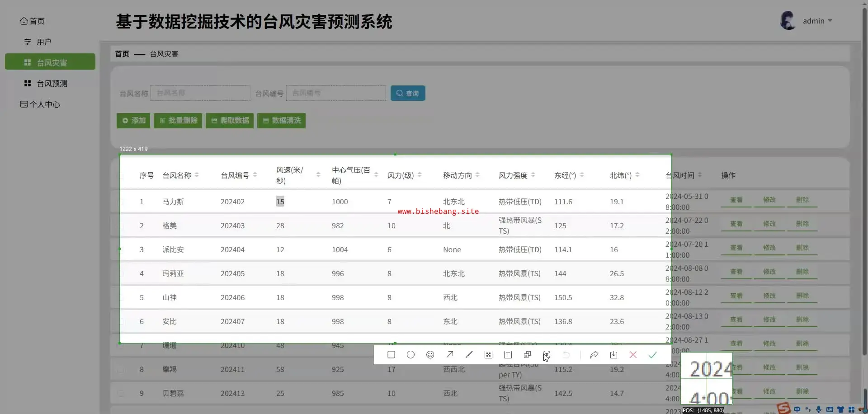Open 台风预测 in the sidebar
The image size is (868, 414).
[52, 84]
